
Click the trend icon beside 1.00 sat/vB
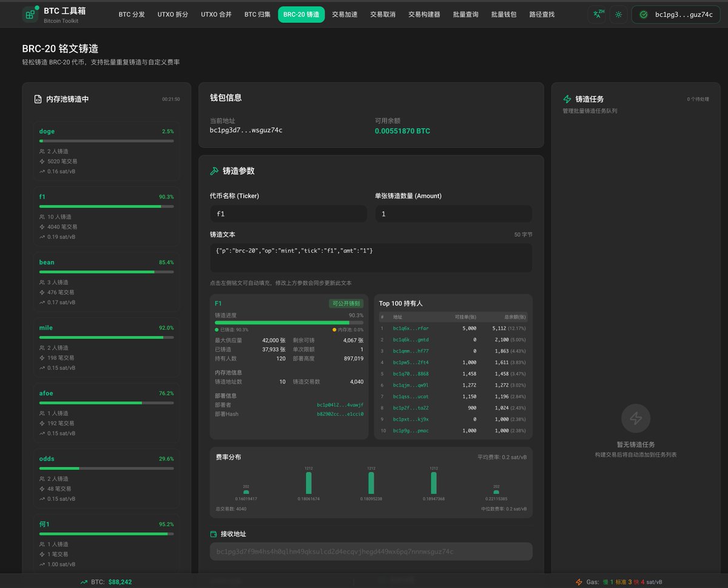click(x=42, y=564)
